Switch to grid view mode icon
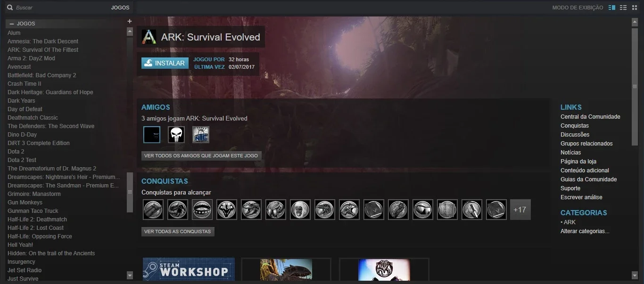 [635, 8]
